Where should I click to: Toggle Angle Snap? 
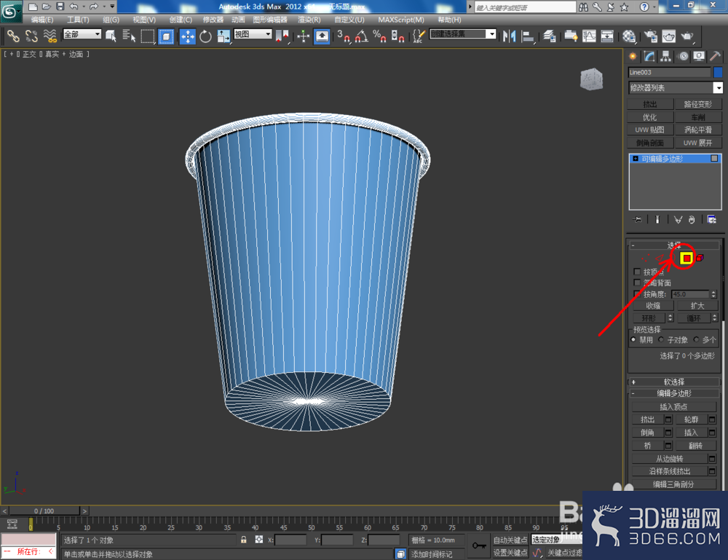[362, 36]
